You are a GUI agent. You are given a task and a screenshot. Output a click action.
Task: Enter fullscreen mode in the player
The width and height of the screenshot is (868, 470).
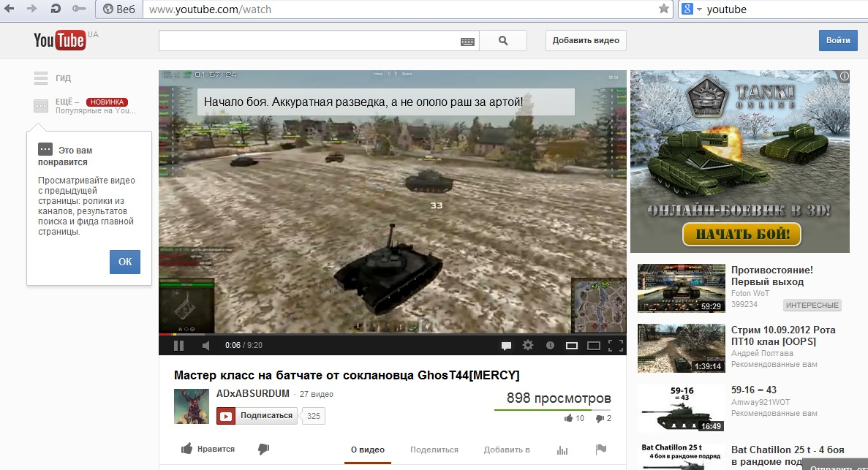616,346
